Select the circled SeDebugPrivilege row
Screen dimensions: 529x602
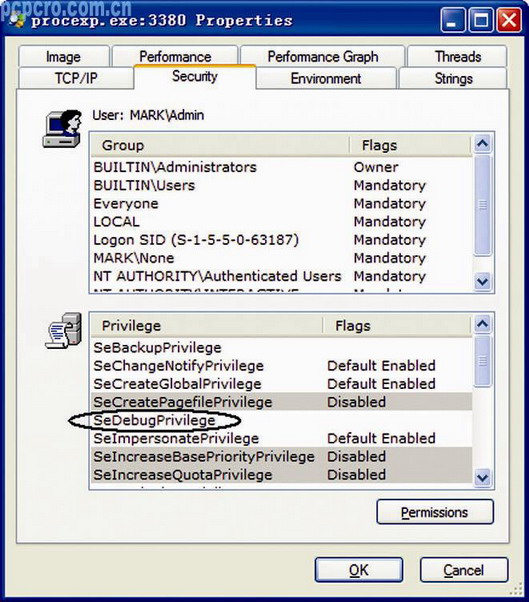(282, 420)
